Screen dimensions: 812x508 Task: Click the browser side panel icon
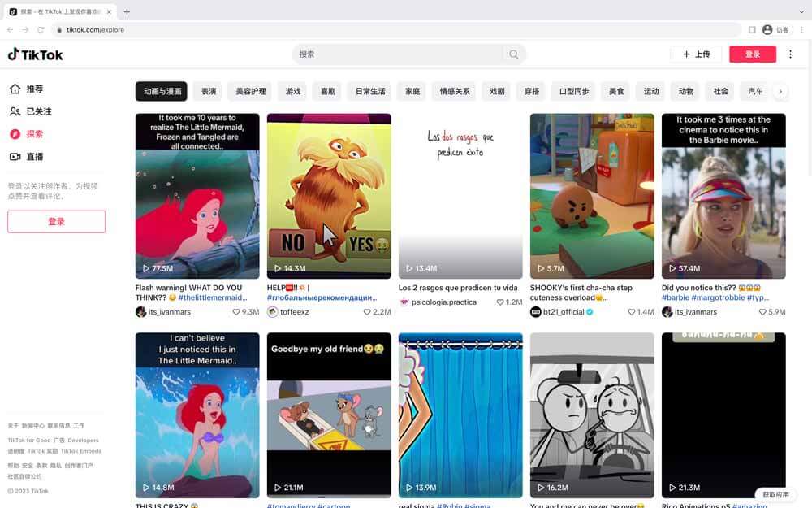[x=752, y=29]
